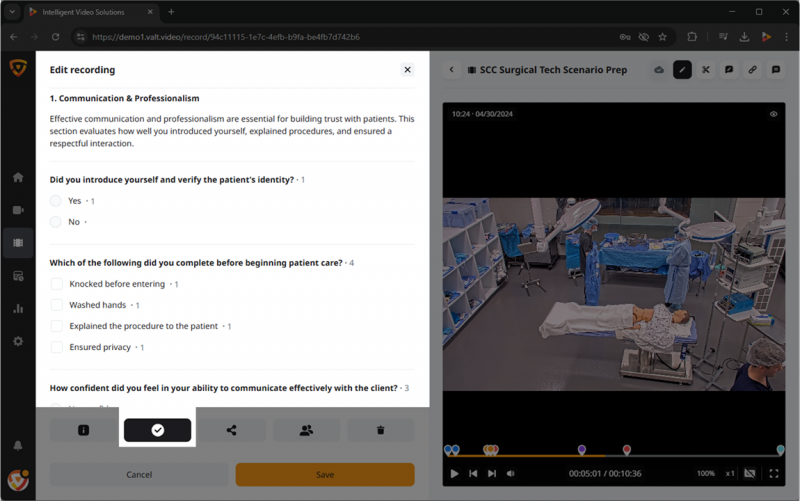800x501 pixels.
Task: Open the browser three-dot menu
Action: (x=786, y=37)
